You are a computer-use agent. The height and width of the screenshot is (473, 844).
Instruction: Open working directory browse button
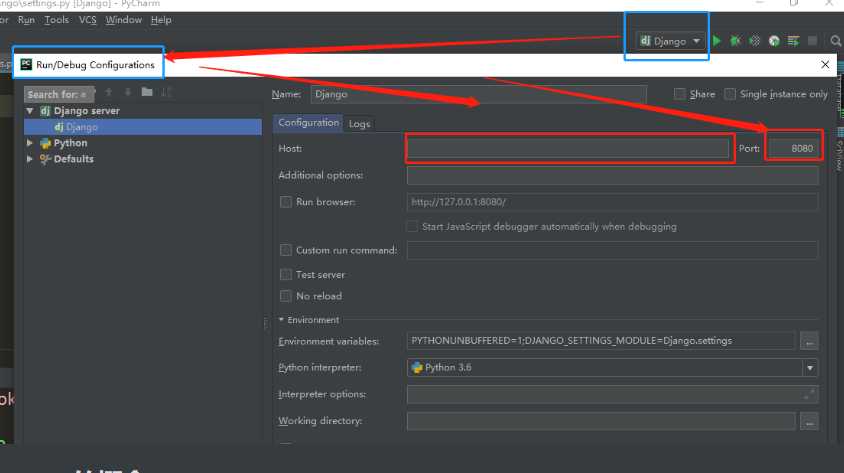[809, 421]
